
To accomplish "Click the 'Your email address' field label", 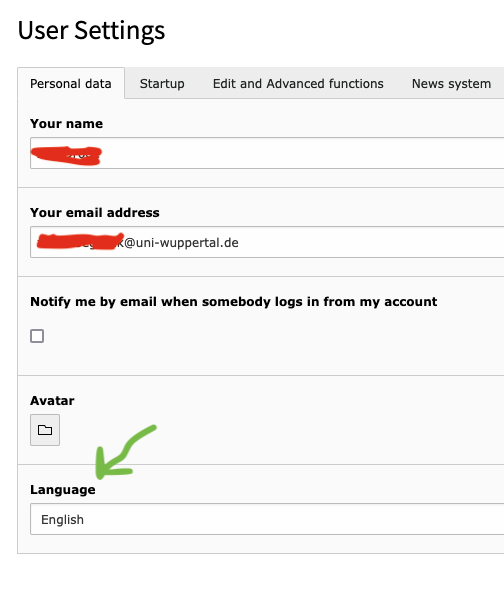I will coord(95,212).
